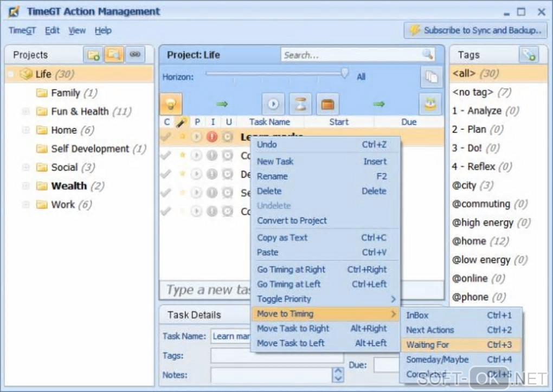Click Subscribe to Sync and Backup button
The width and height of the screenshot is (553, 392).
(x=476, y=30)
